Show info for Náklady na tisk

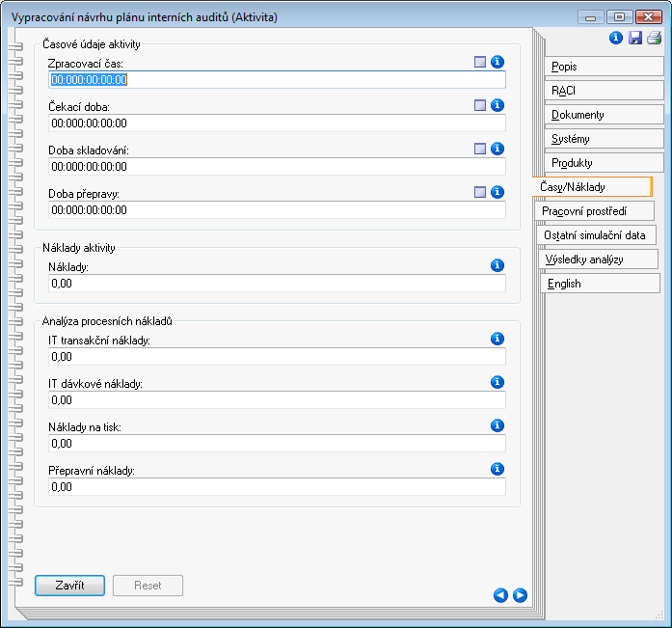click(x=497, y=425)
